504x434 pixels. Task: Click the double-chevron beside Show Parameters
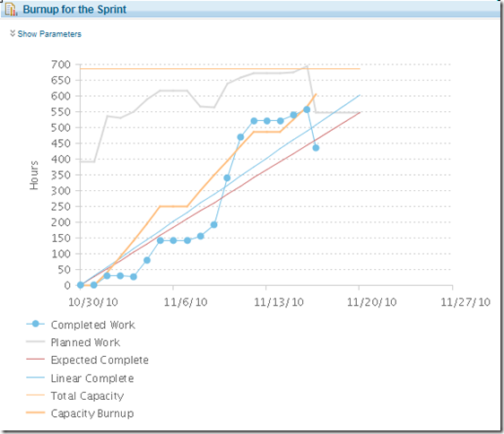coord(13,33)
